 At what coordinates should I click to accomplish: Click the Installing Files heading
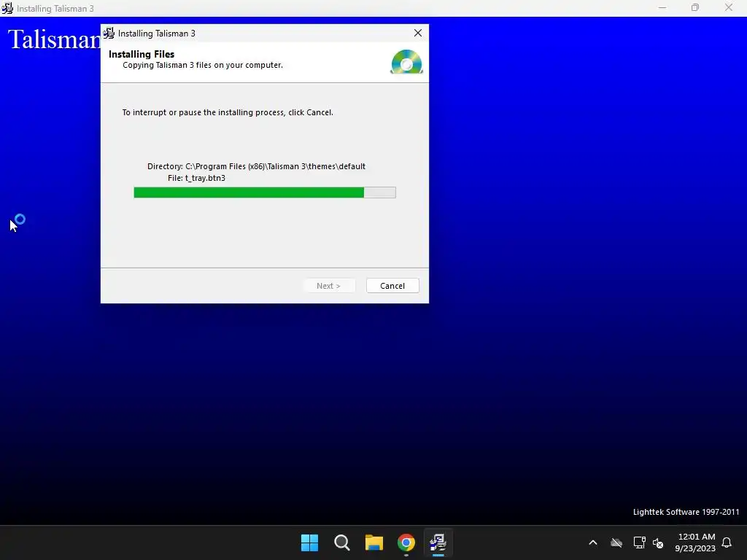click(x=142, y=54)
